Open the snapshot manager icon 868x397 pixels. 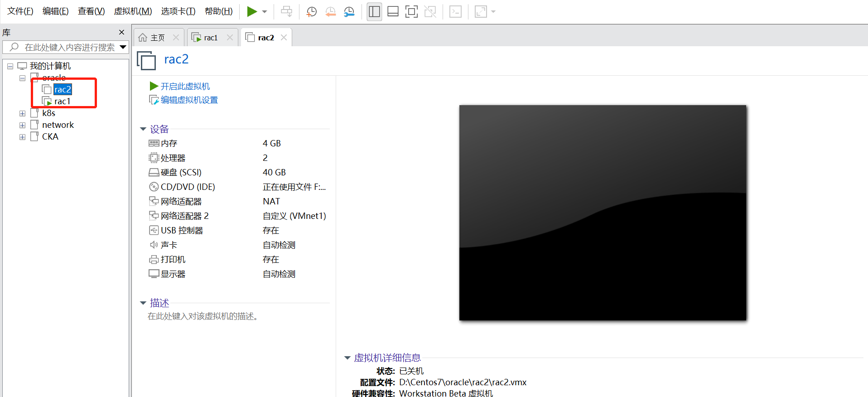pos(349,12)
